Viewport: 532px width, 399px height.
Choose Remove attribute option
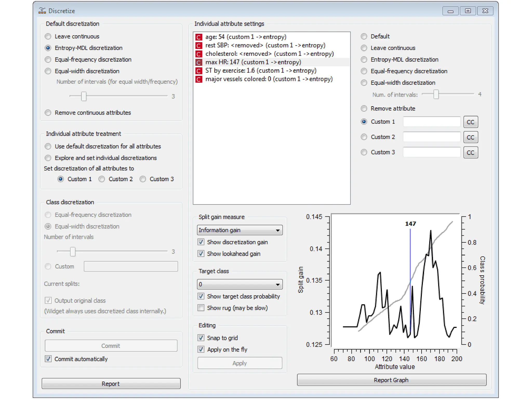tap(364, 109)
